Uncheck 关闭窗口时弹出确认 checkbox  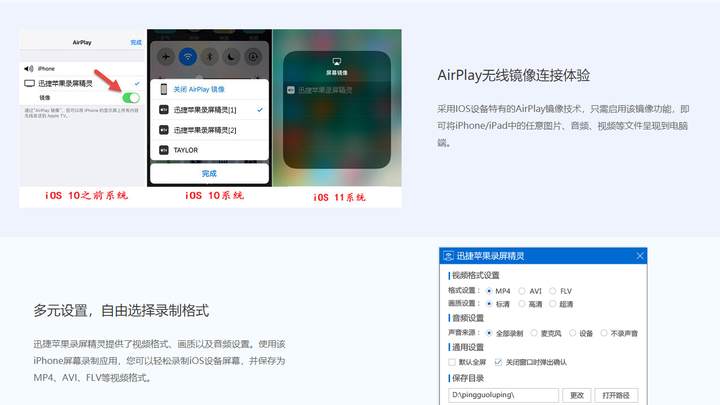click(x=498, y=362)
